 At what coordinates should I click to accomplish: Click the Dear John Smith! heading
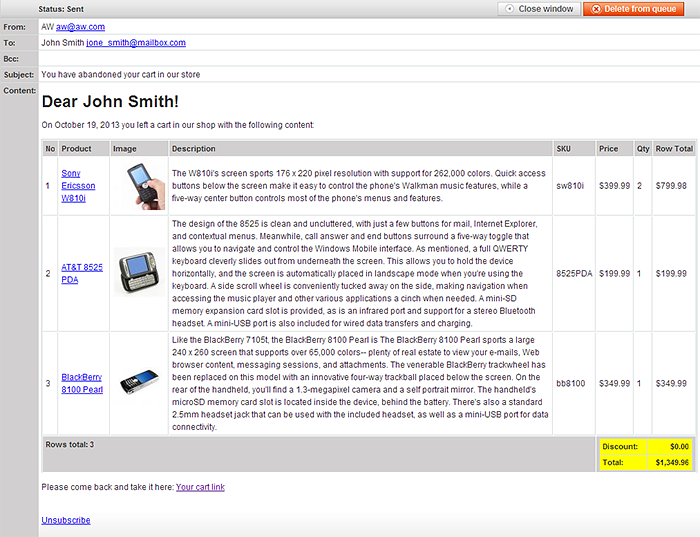coord(110,101)
